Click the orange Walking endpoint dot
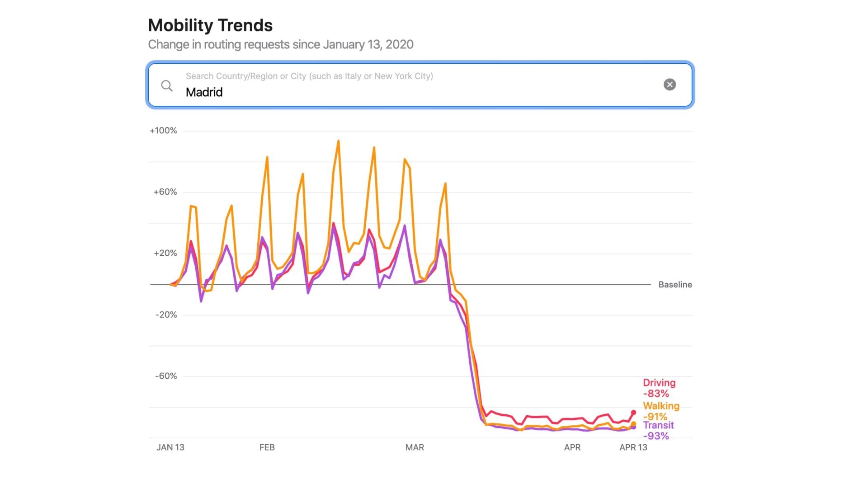The width and height of the screenshot is (868, 488). point(633,424)
